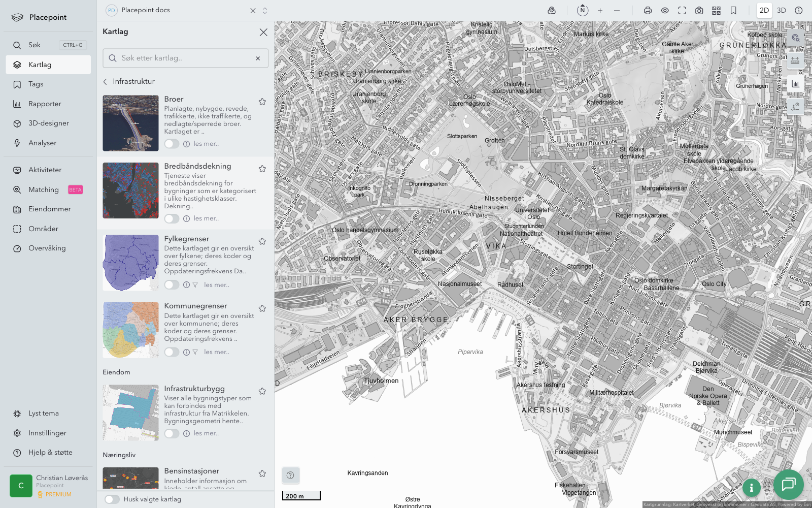This screenshot has height=508, width=812.
Task: Open filter for Kommunegrenser layer
Action: (195, 352)
